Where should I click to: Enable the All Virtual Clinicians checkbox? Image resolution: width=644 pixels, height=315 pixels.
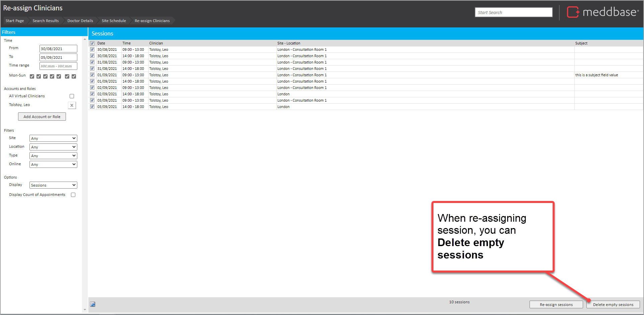coord(72,96)
